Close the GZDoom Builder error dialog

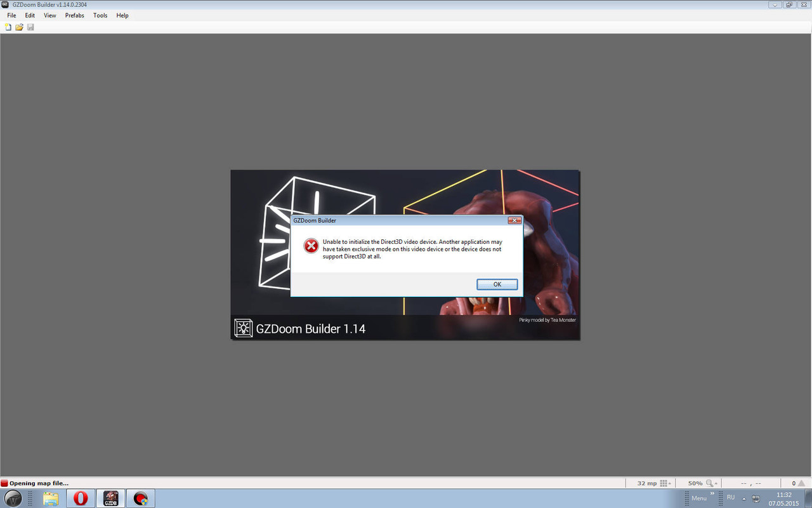[x=514, y=220]
